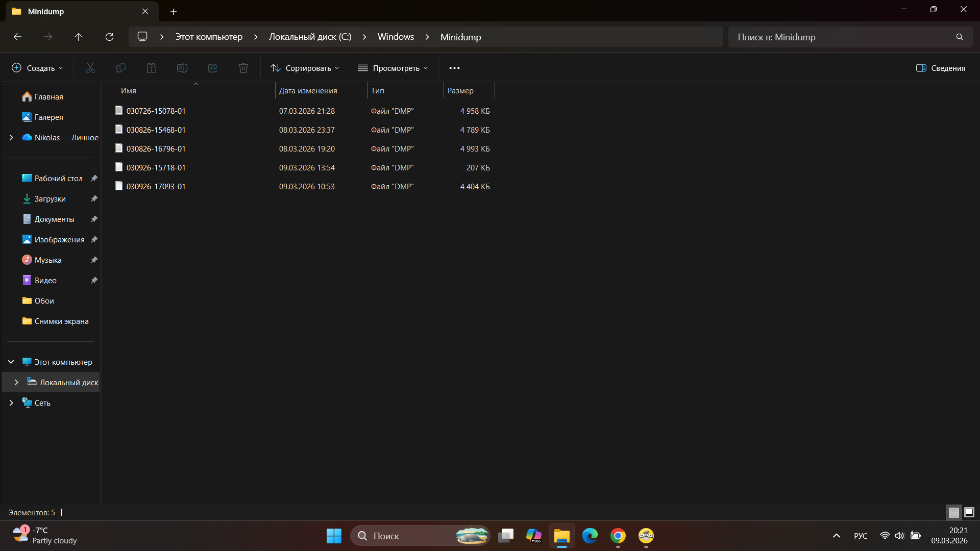This screenshot has height=551, width=980.
Task: Switch to details list view icon
Action: [x=953, y=512]
